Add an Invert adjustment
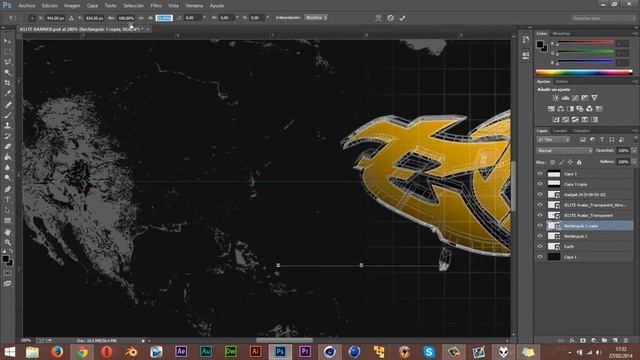This screenshot has height=360, width=640. (556, 120)
